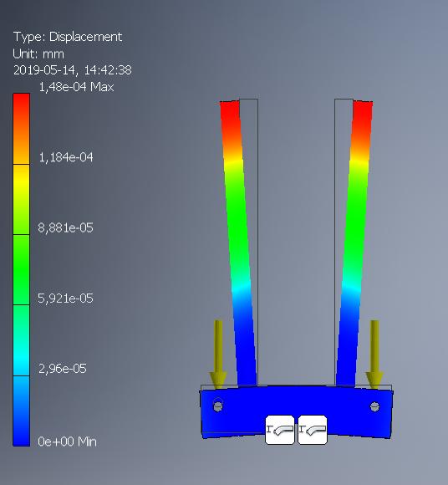Click the right hole in the base
Screen dimensions: 448x485
[374, 406]
